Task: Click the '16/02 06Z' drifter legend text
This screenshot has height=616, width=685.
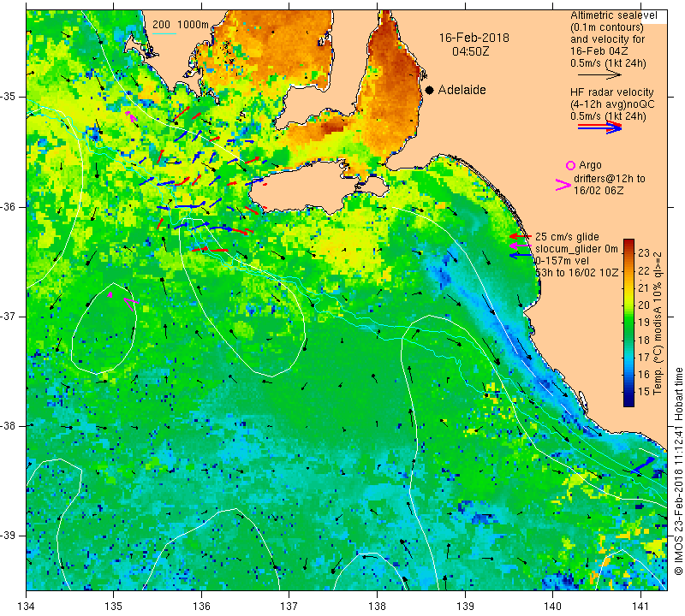Action: 599,191
